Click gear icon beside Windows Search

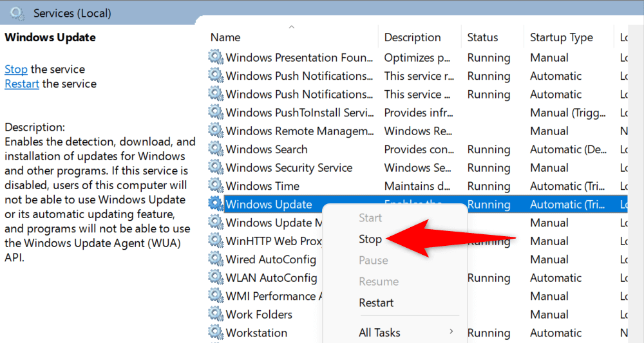tap(216, 149)
